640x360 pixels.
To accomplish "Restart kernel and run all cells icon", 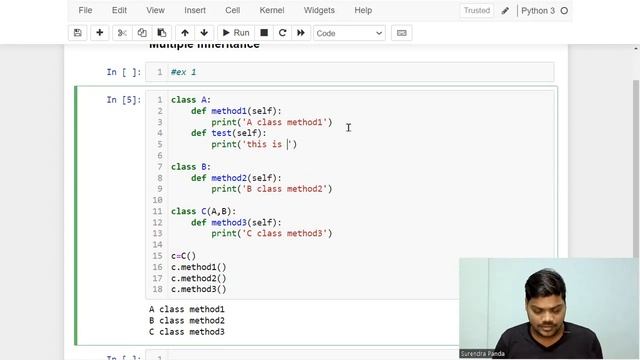I will coord(301,33).
